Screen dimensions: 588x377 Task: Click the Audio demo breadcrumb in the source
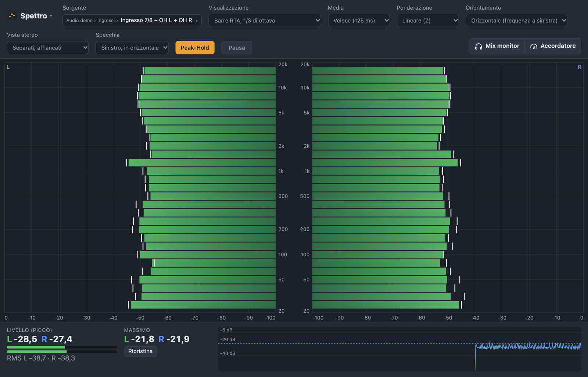click(x=79, y=21)
